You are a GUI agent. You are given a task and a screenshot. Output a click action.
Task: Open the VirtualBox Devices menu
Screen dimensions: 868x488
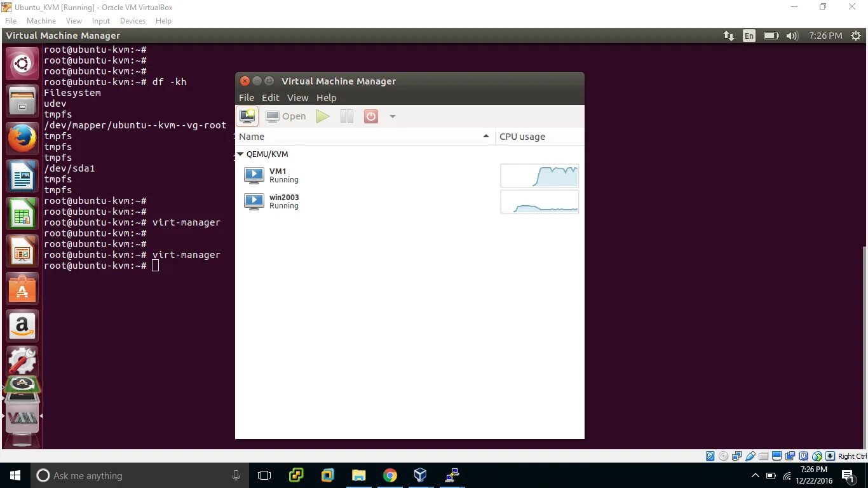(x=133, y=21)
